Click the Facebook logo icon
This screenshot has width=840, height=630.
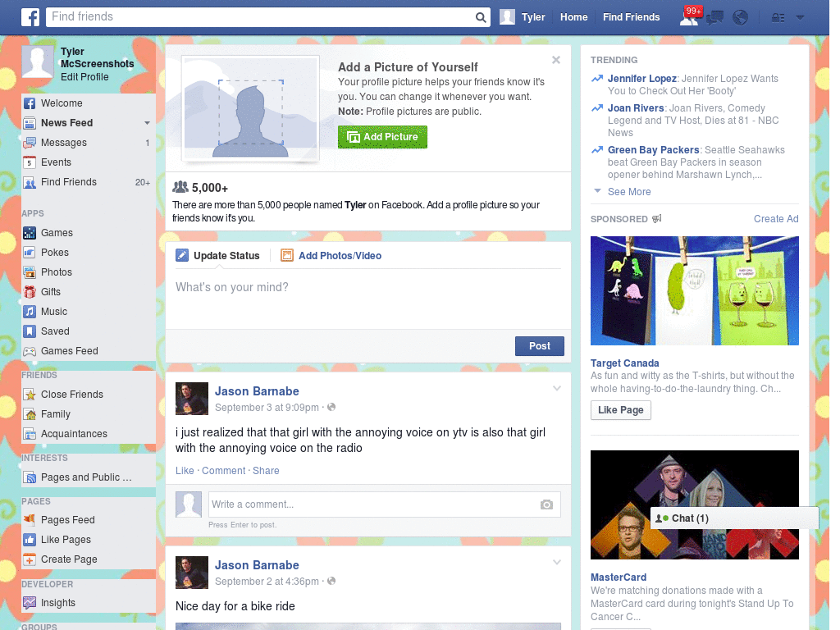click(30, 17)
